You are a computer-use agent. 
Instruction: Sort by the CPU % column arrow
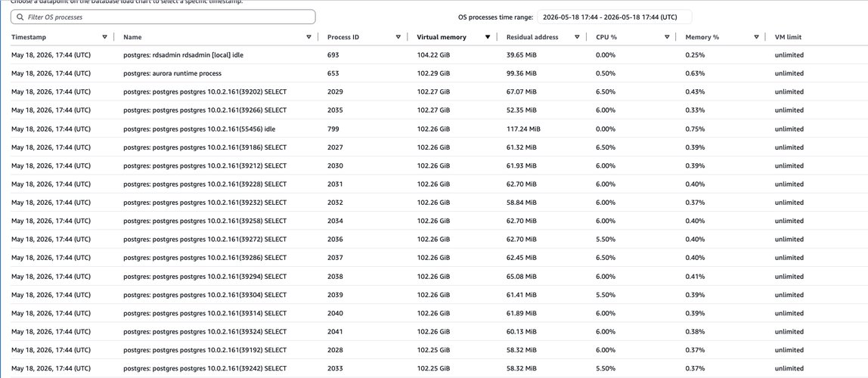click(667, 37)
